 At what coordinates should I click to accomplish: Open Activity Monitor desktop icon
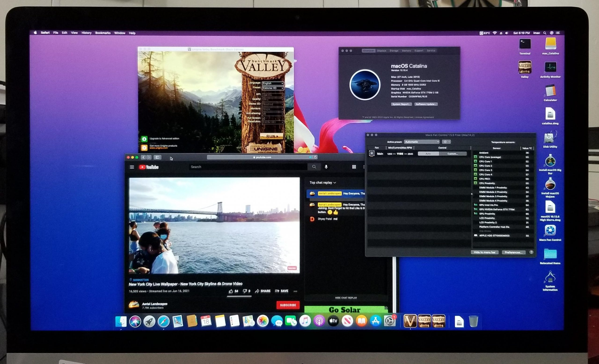pos(550,70)
